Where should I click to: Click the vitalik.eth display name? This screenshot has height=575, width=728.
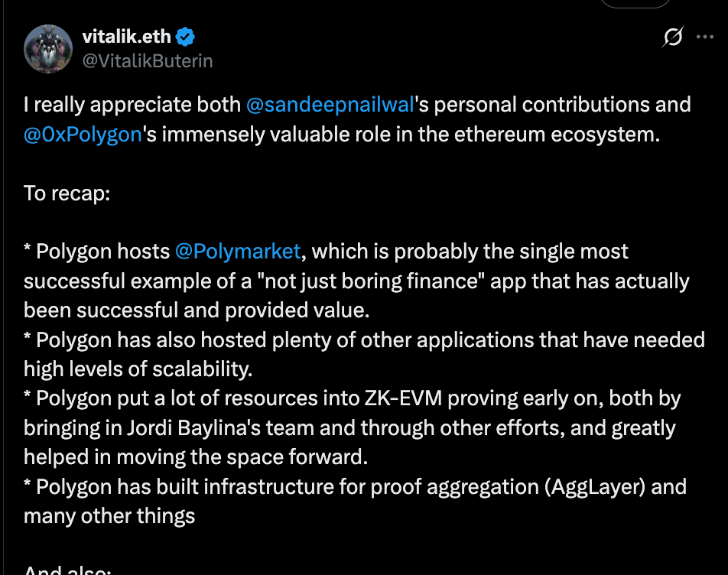pyautogui.click(x=127, y=36)
